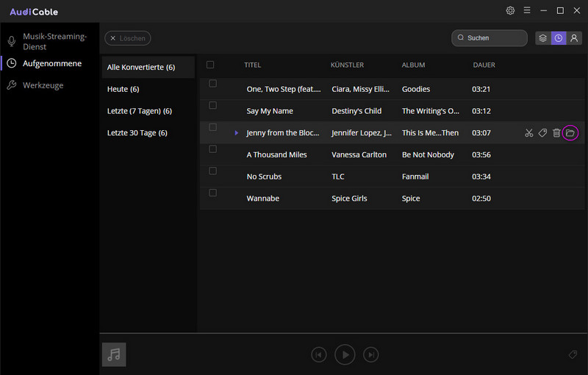
Task: Click the scissors cut icon on Jenny row
Action: pos(528,133)
